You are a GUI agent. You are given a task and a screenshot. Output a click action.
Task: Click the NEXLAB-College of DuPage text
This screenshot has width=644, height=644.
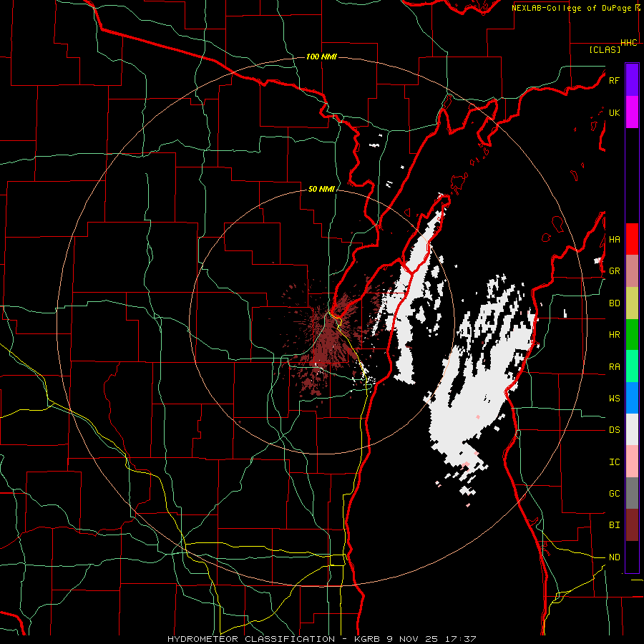[x=572, y=8]
